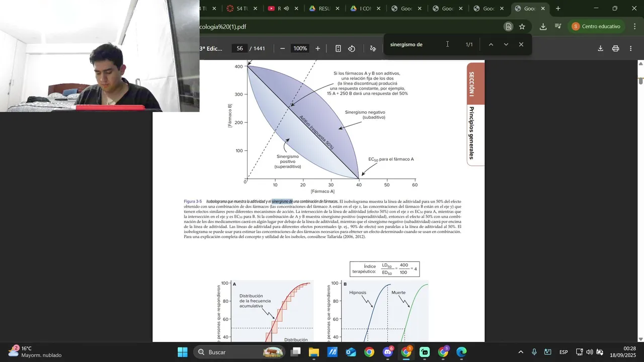Click the 'Figura 3-5' caption label
This screenshot has width=644, height=362.
click(x=193, y=202)
